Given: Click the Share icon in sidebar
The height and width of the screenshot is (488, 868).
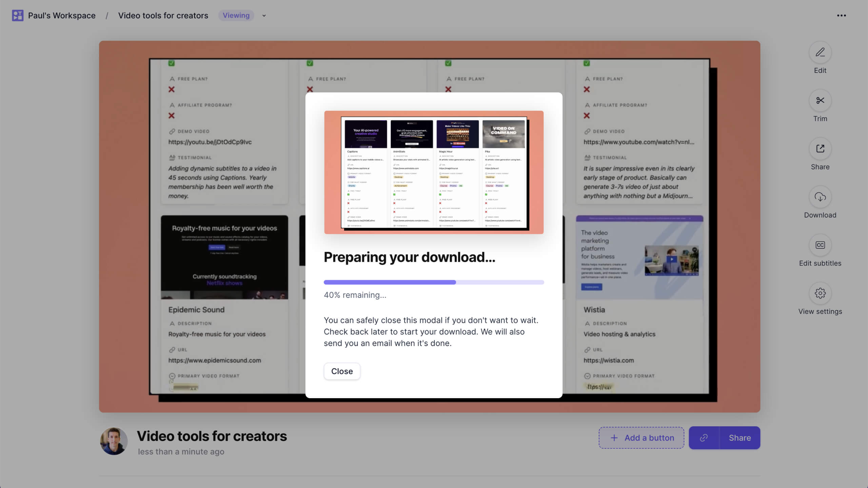Looking at the screenshot, I should click(820, 149).
